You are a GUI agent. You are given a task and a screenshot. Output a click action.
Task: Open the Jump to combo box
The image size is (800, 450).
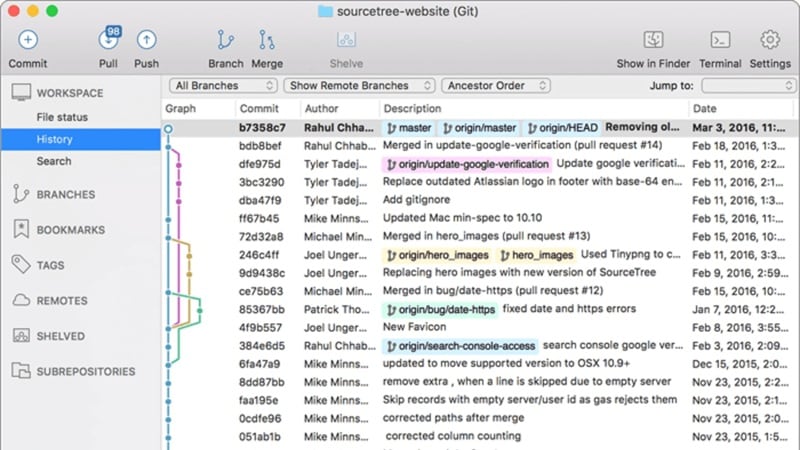click(748, 86)
